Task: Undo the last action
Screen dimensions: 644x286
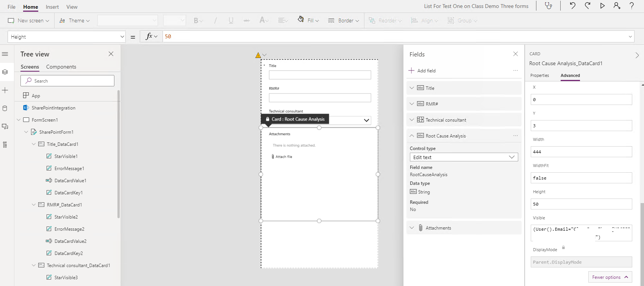Action: [x=572, y=6]
